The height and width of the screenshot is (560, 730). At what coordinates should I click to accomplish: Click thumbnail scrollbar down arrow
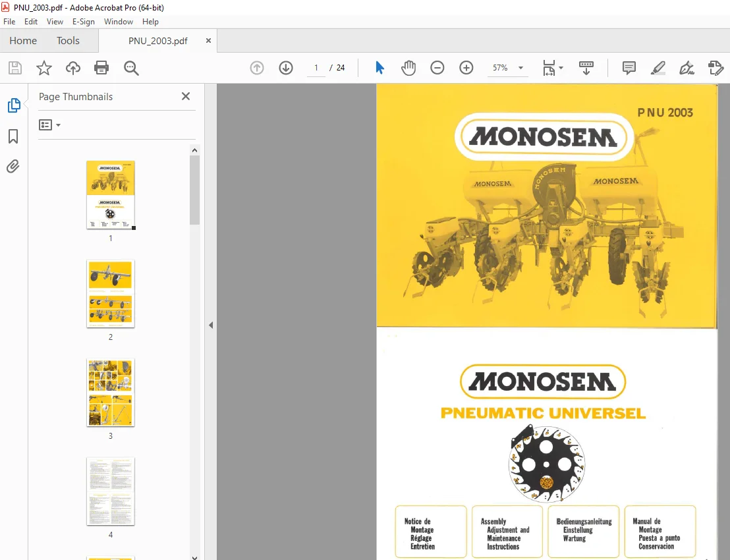coord(194,557)
